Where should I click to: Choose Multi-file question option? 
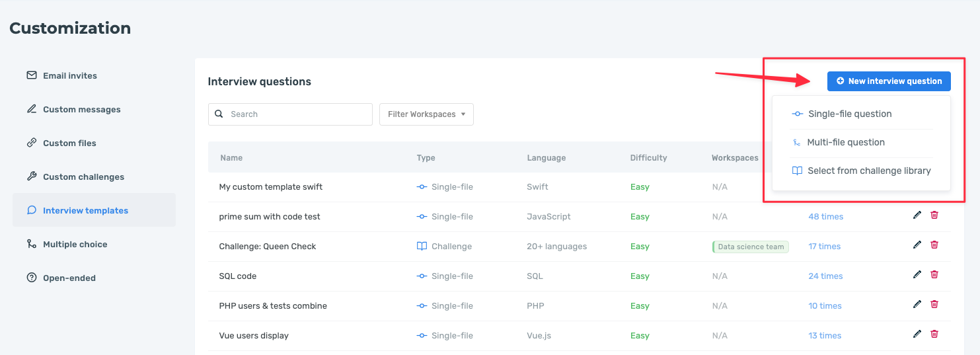845,142
